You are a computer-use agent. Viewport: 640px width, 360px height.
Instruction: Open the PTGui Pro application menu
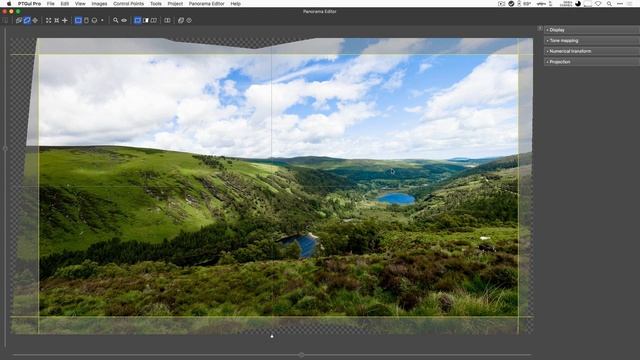tap(29, 3)
